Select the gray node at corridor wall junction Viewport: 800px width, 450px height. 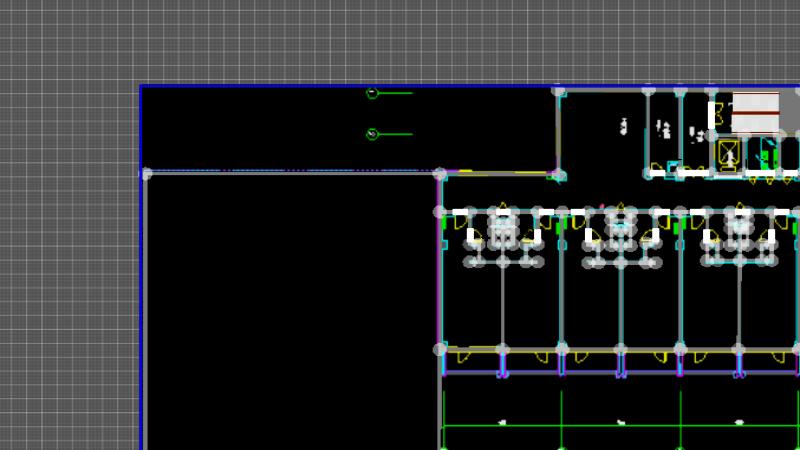(440, 174)
